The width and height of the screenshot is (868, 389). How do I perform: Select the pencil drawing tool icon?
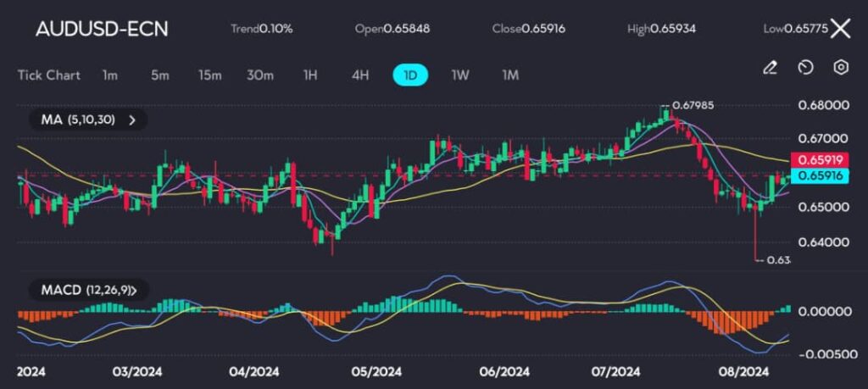[x=770, y=68]
